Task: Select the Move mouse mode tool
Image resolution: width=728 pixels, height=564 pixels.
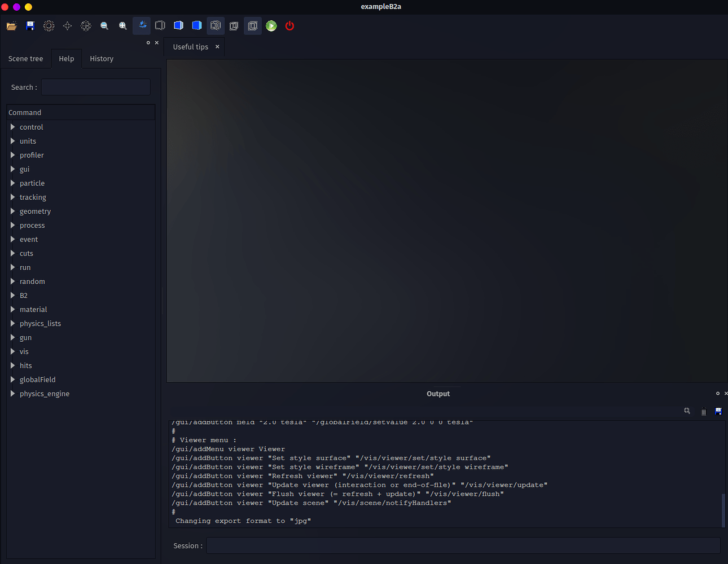Action: coord(67,26)
